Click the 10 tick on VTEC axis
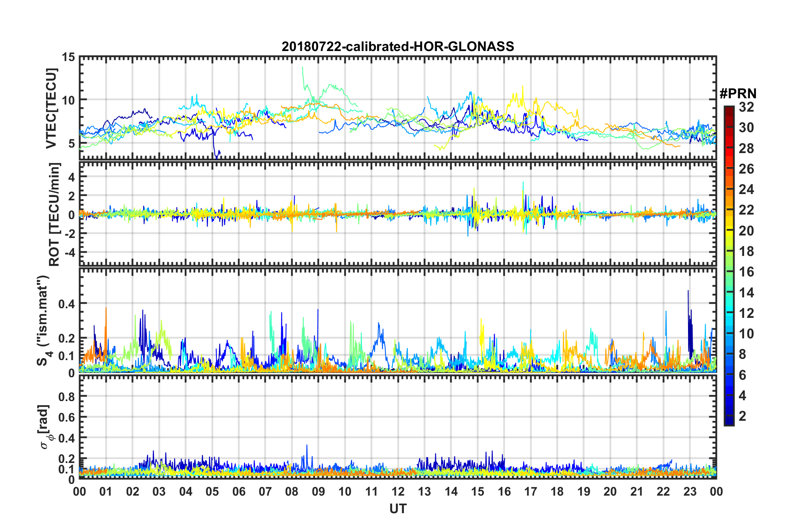The width and height of the screenshot is (796, 532). (x=68, y=100)
